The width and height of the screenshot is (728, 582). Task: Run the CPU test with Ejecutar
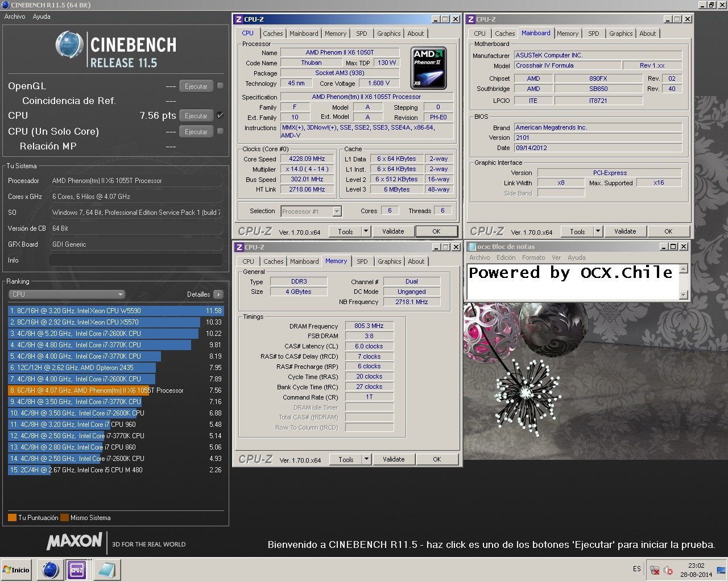tap(196, 116)
